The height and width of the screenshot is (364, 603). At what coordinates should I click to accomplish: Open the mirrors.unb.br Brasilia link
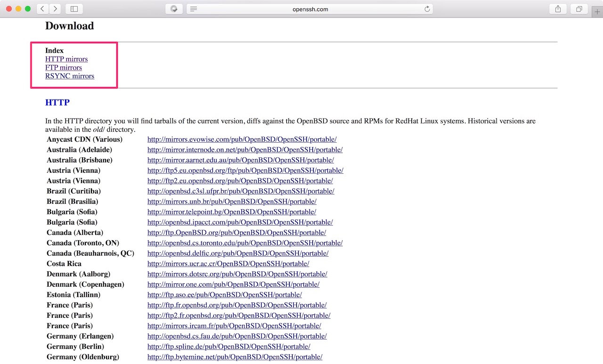232,202
